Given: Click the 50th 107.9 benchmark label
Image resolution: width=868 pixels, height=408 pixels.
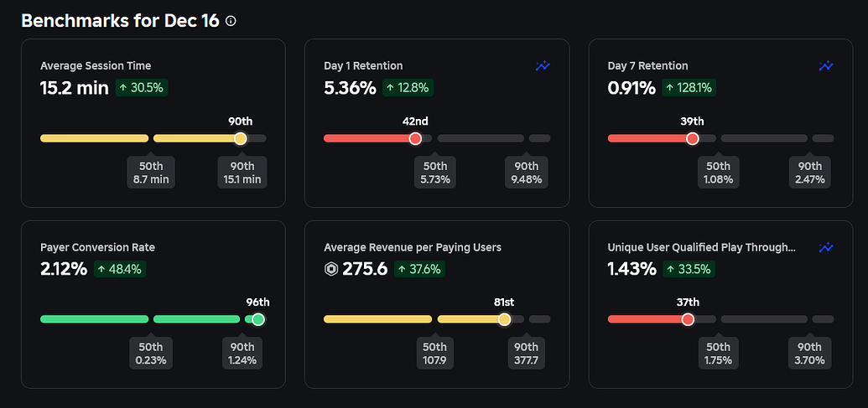Looking at the screenshot, I should (x=434, y=354).
